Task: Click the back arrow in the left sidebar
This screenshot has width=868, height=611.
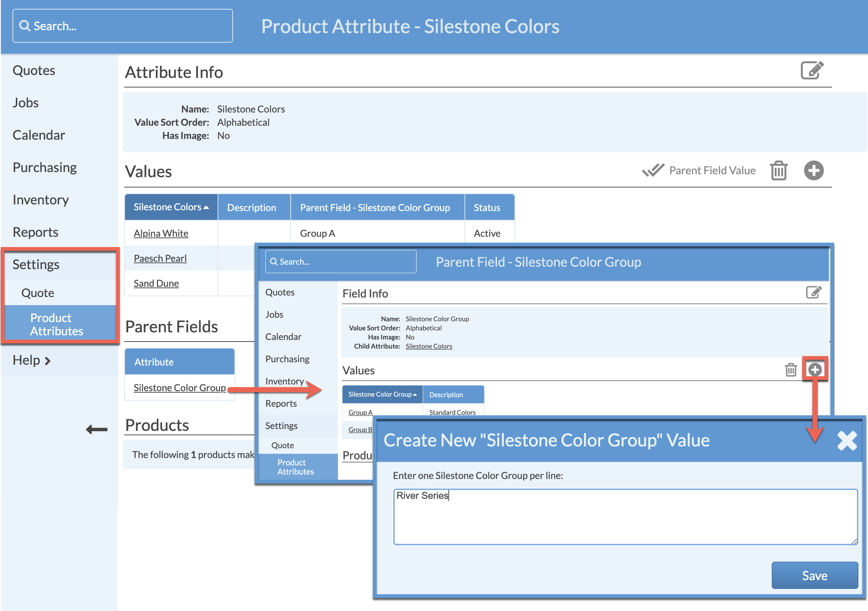Action: coord(97,429)
